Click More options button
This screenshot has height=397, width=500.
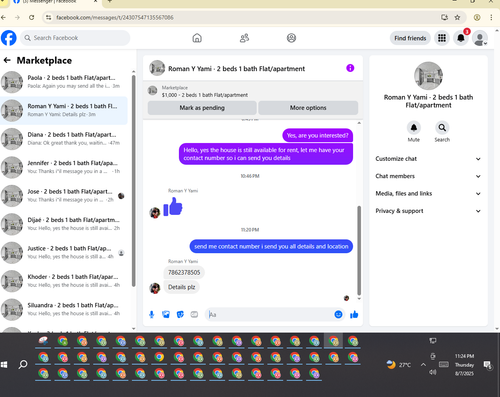pos(308,108)
